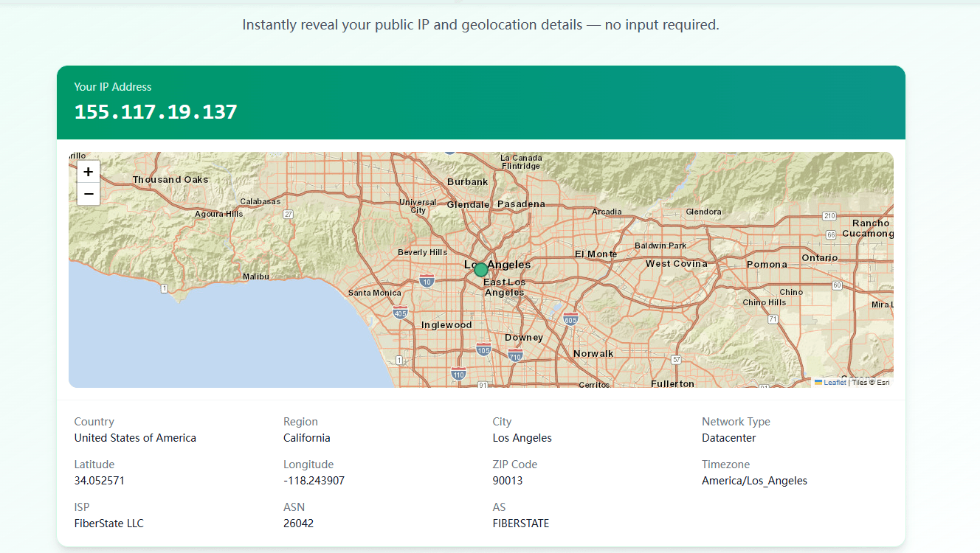This screenshot has width=980, height=553.
Task: Click the Chino Hills label on map
Action: coord(765,302)
